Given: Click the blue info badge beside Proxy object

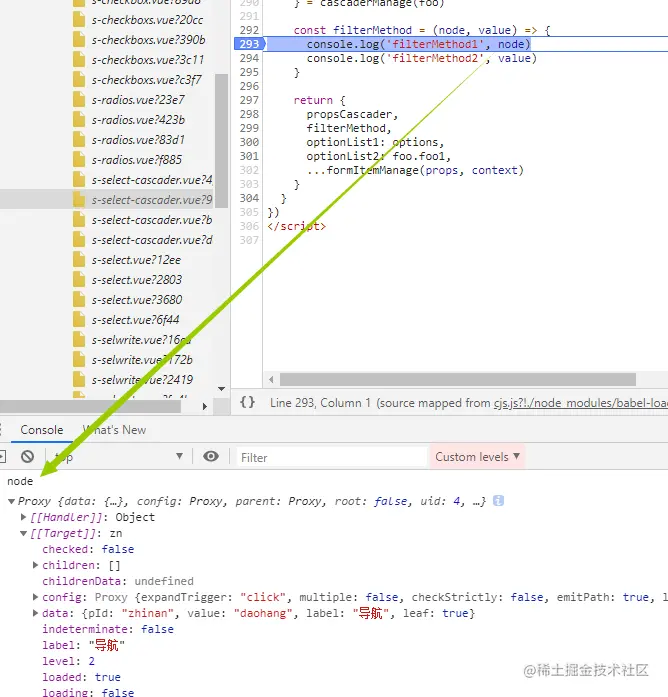Looking at the screenshot, I should pyautogui.click(x=499, y=501).
